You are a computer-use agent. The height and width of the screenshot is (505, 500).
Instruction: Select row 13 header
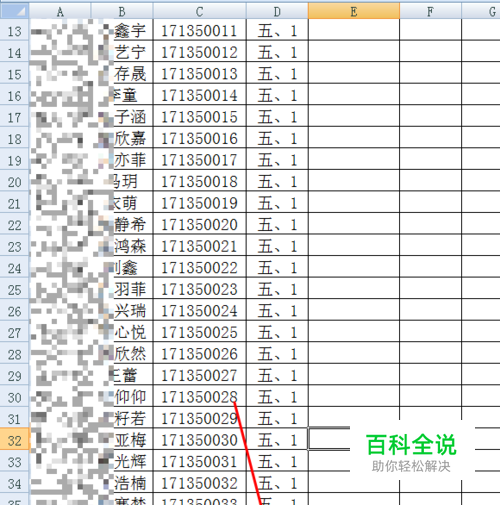point(14,31)
